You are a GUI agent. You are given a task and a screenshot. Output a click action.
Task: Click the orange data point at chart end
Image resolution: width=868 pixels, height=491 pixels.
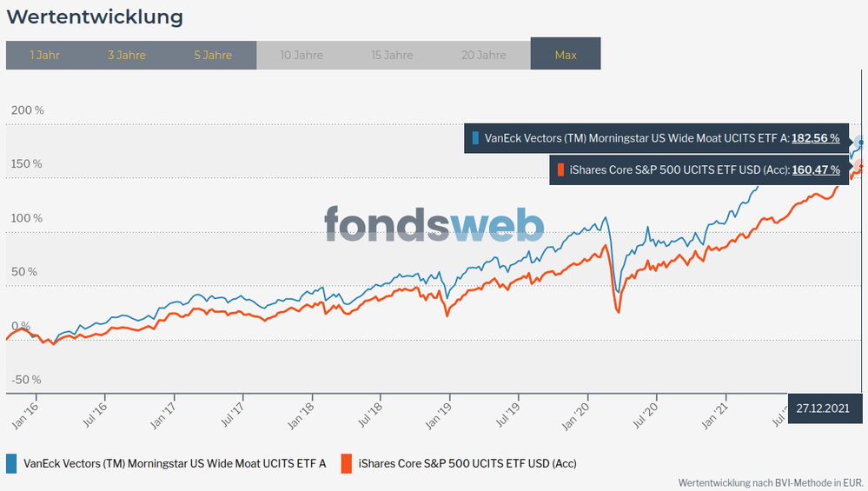coord(860,166)
